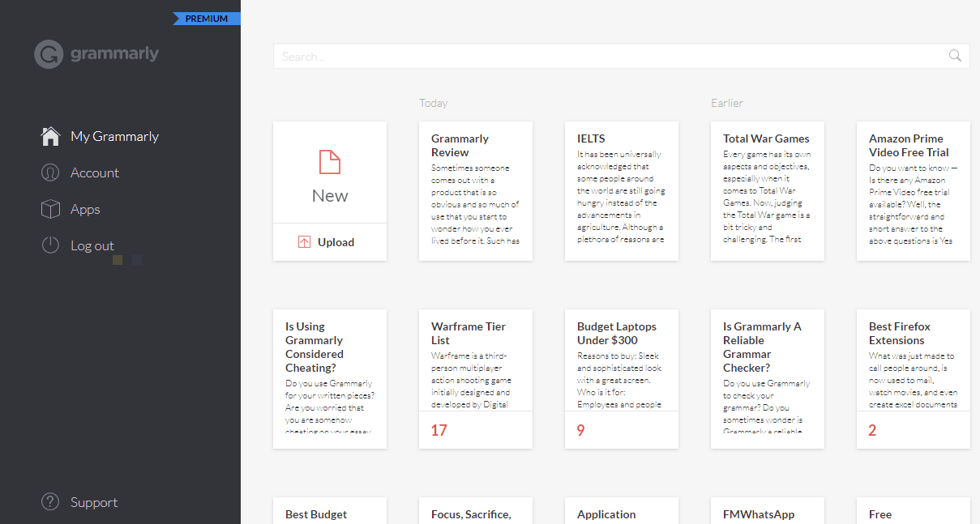Open My Grammarly in sidebar
The image size is (980, 524).
pos(114,136)
